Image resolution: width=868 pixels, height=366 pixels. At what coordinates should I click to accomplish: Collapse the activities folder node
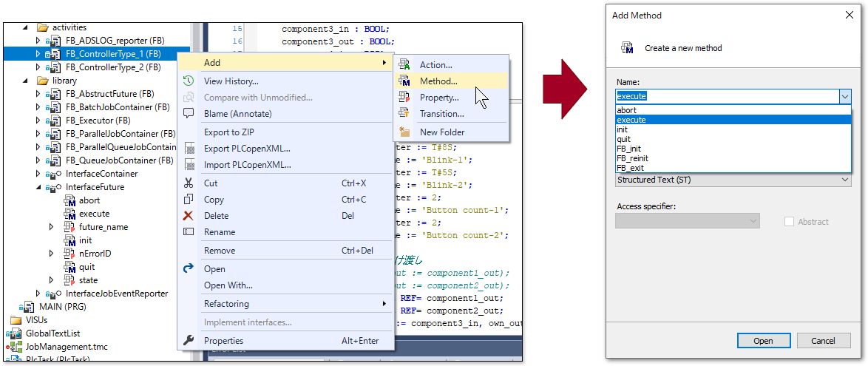click(25, 27)
